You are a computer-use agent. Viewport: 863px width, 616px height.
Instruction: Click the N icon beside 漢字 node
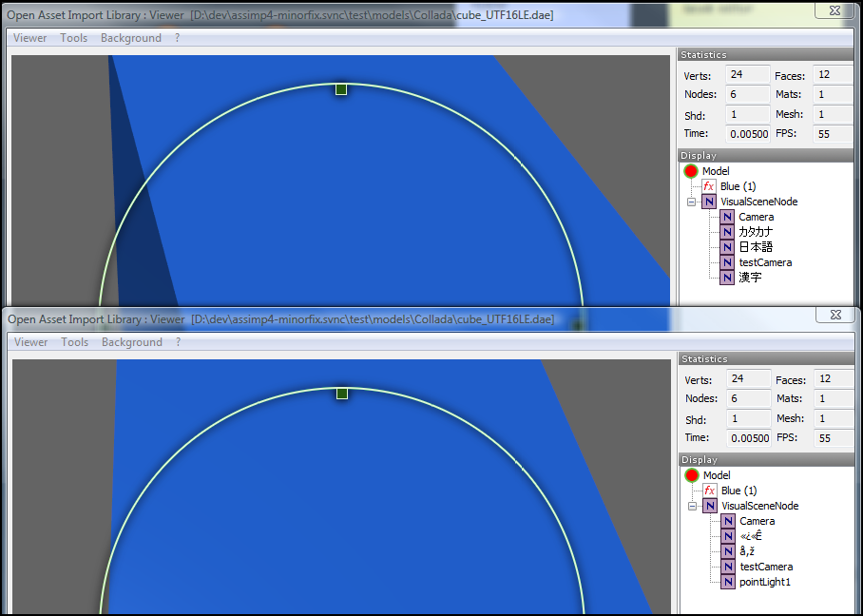tap(727, 278)
